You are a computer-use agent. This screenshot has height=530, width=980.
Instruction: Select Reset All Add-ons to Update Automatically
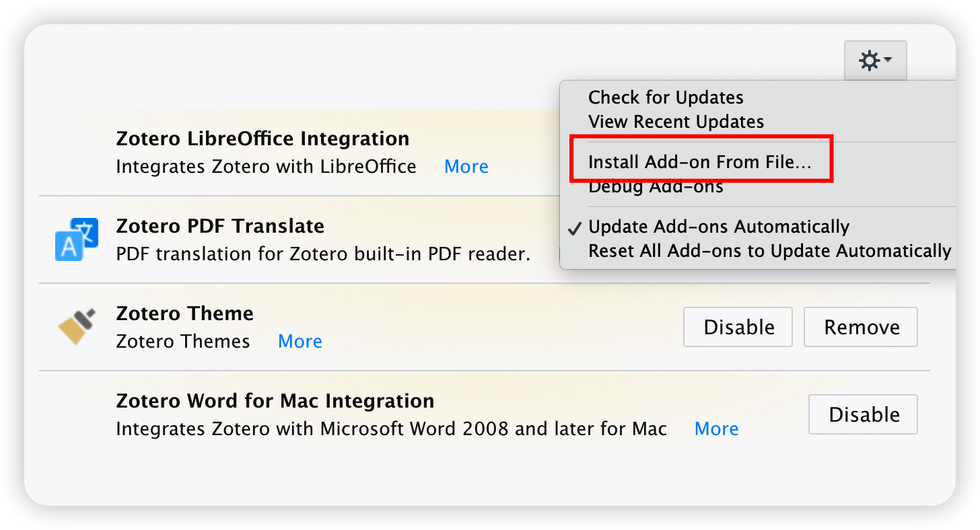pyautogui.click(x=769, y=251)
